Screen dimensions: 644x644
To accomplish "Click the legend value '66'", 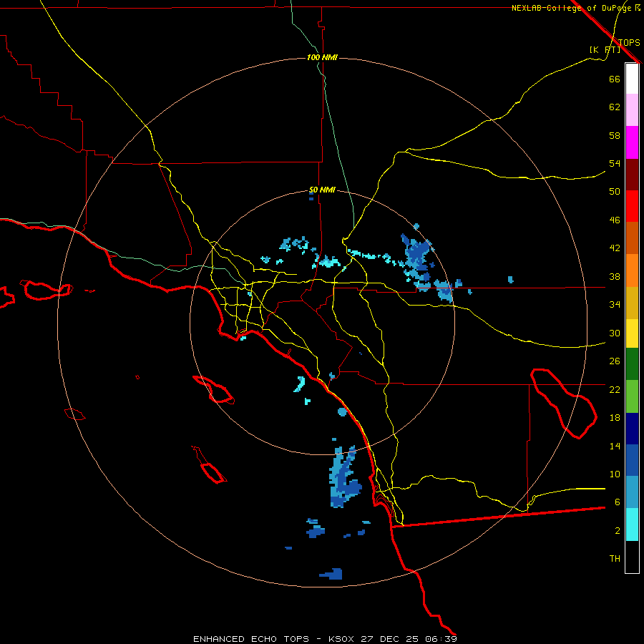I will (x=615, y=79).
